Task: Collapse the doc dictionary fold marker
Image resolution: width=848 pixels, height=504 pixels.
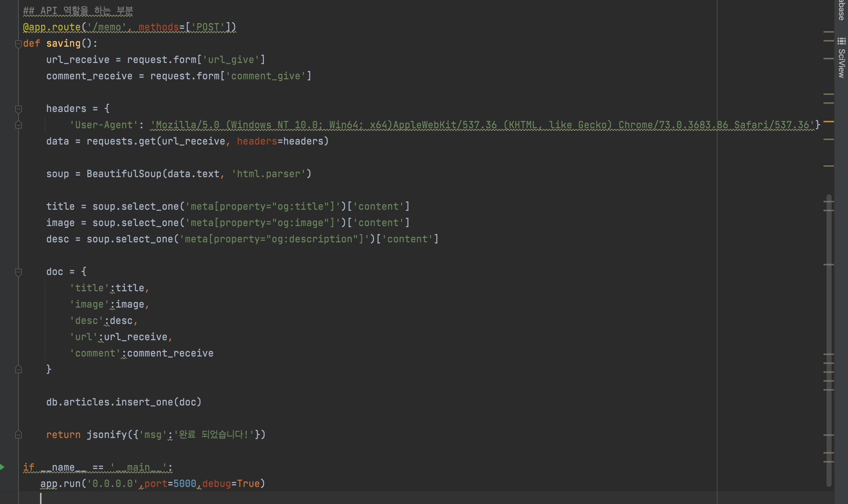Action: pos(18,272)
